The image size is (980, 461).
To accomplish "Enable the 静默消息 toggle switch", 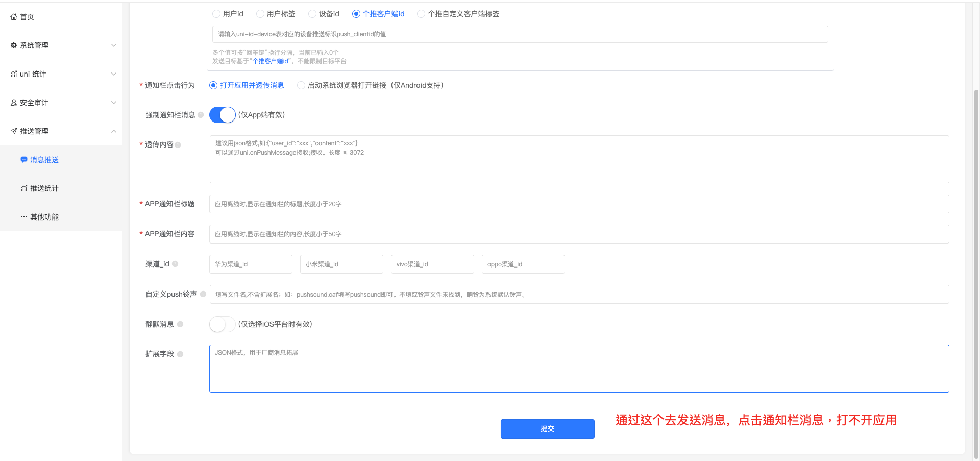I will pyautogui.click(x=222, y=324).
